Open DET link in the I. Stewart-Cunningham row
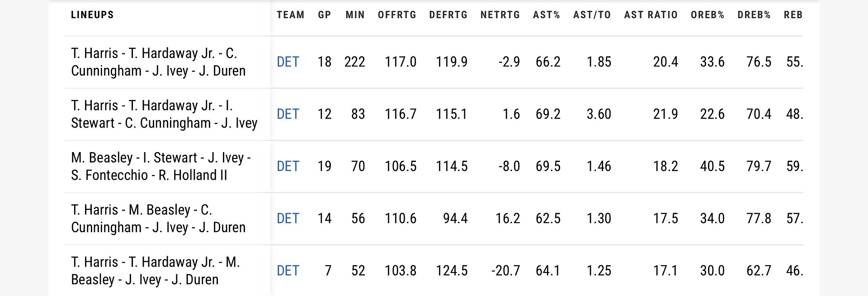This screenshot has width=868, height=296. coord(288,114)
